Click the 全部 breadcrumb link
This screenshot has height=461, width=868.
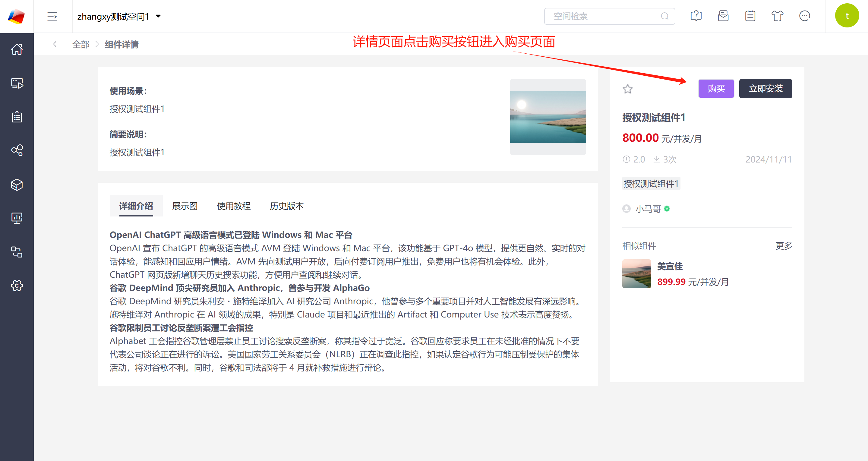click(x=81, y=45)
